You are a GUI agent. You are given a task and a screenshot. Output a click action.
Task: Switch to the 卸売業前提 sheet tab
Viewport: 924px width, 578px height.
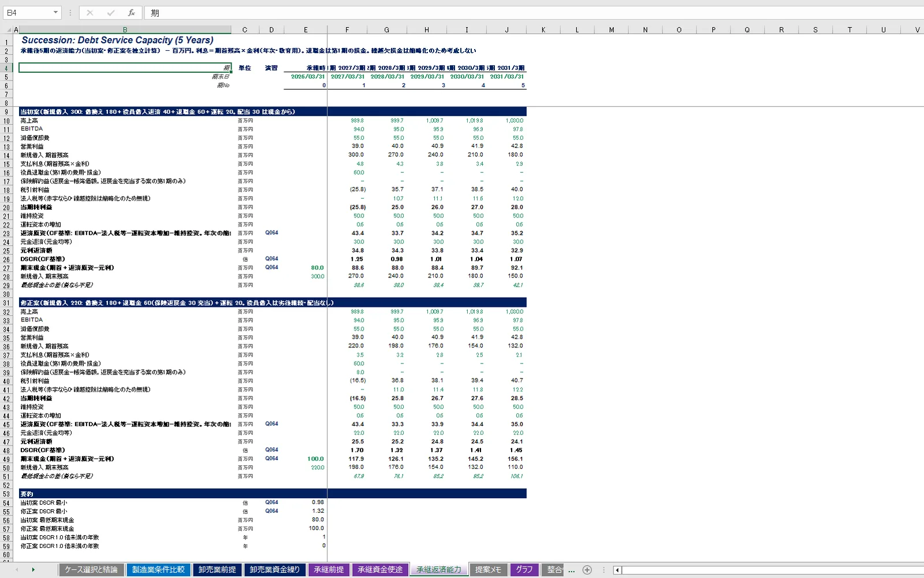click(217, 570)
